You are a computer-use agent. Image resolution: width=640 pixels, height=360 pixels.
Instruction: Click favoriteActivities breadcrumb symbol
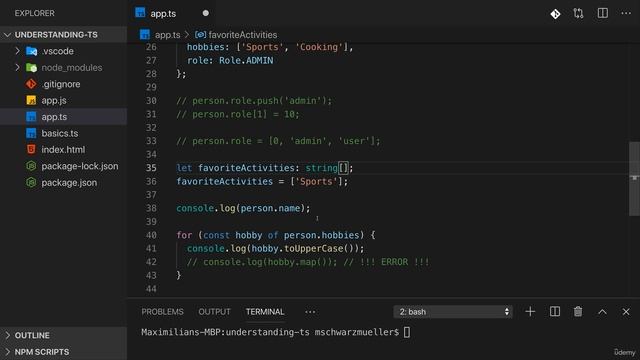[x=242, y=35]
